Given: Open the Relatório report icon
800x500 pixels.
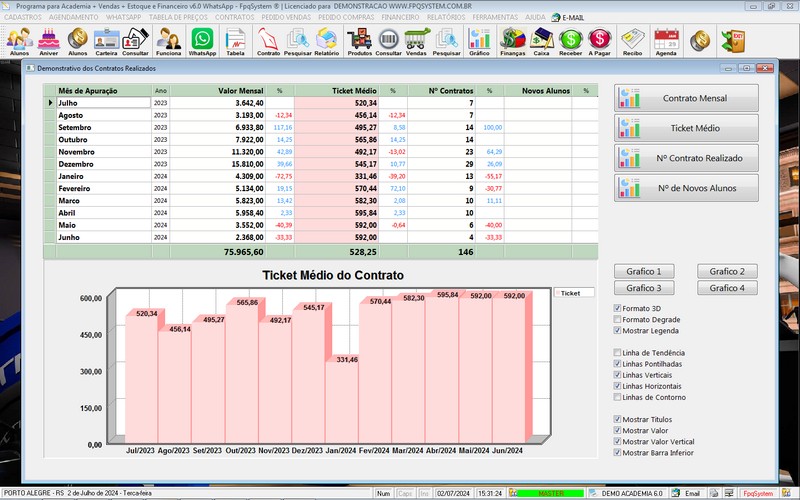Looking at the screenshot, I should coord(327,41).
